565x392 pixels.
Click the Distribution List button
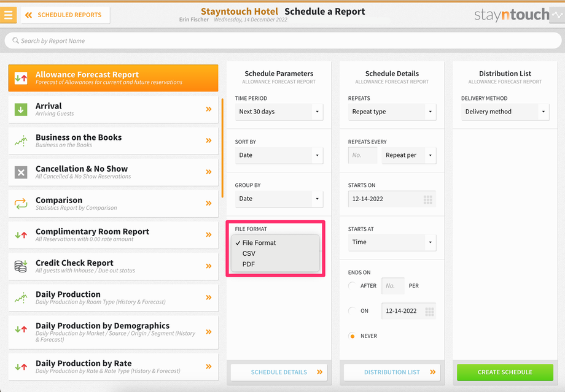pyautogui.click(x=392, y=372)
